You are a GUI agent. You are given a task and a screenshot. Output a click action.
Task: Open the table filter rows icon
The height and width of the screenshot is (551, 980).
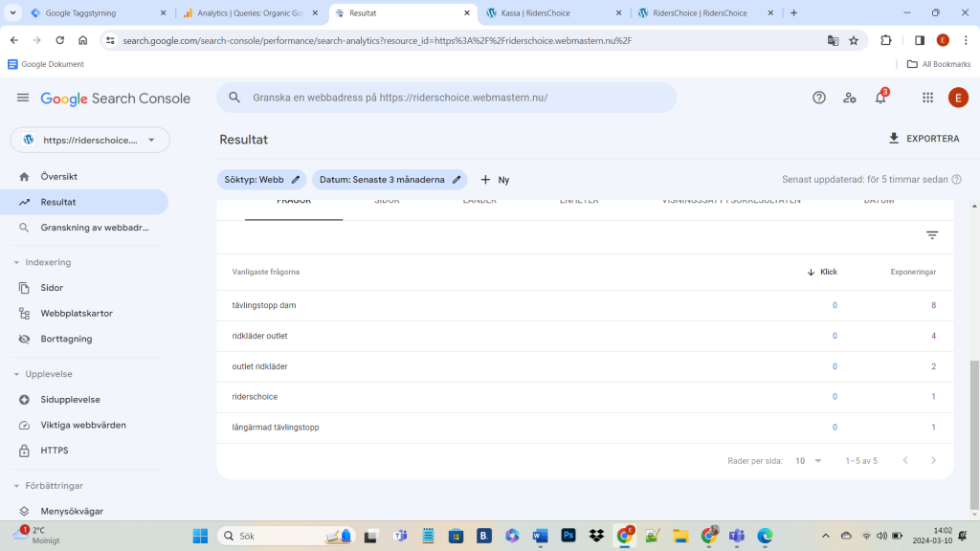click(932, 235)
